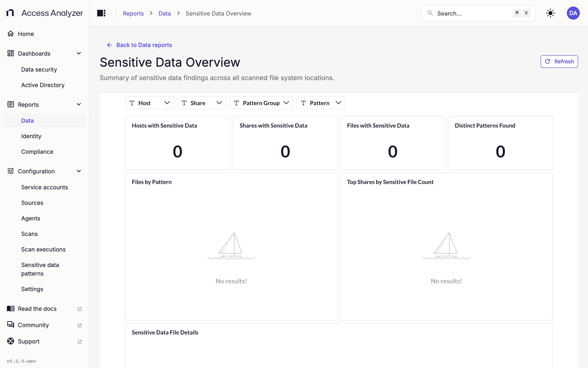Click the Files with Sensitive Data card
Viewport: 588px width, 368px height.
393,143
